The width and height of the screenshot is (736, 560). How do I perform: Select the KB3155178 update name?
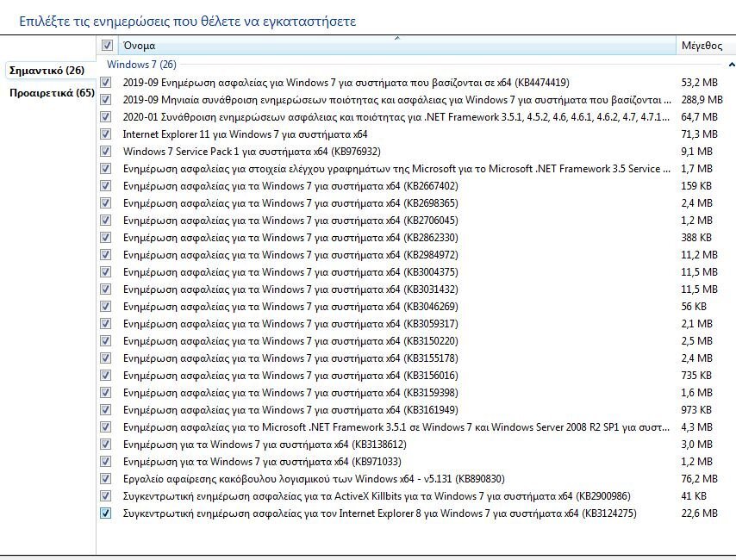[x=290, y=358]
